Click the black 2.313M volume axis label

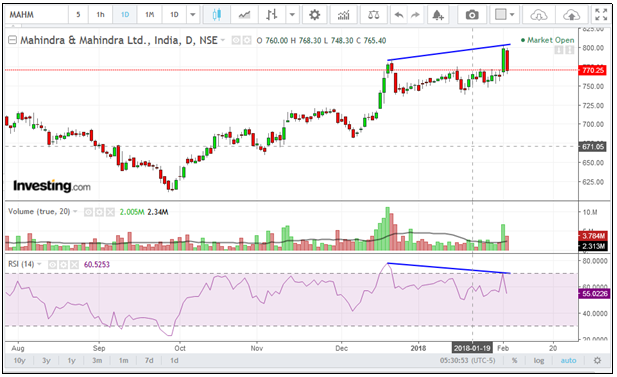pos(593,246)
